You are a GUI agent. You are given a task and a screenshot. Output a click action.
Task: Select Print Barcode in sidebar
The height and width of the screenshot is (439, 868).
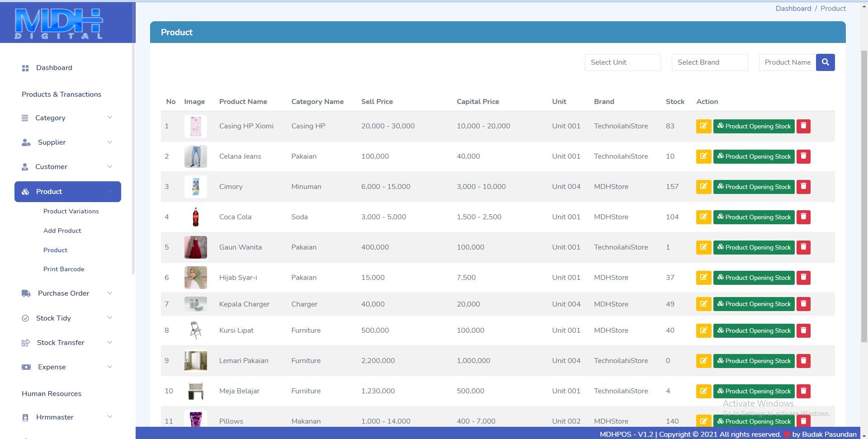click(x=64, y=269)
